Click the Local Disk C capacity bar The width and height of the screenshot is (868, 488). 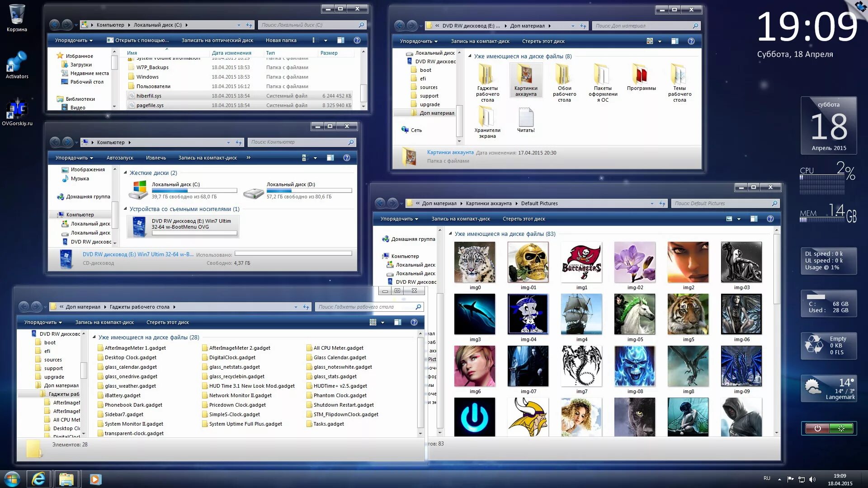(194, 190)
